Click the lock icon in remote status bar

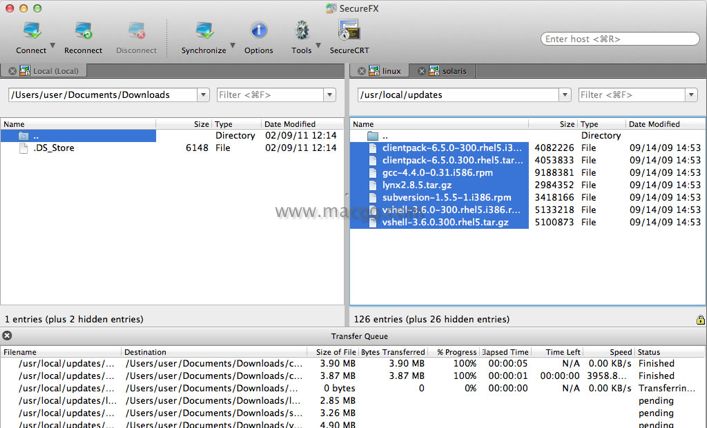tap(699, 319)
